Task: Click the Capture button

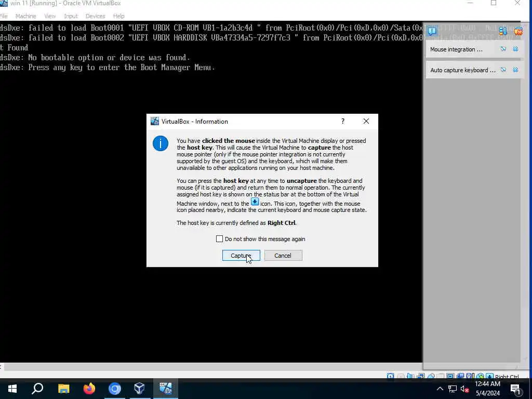Action: point(241,256)
